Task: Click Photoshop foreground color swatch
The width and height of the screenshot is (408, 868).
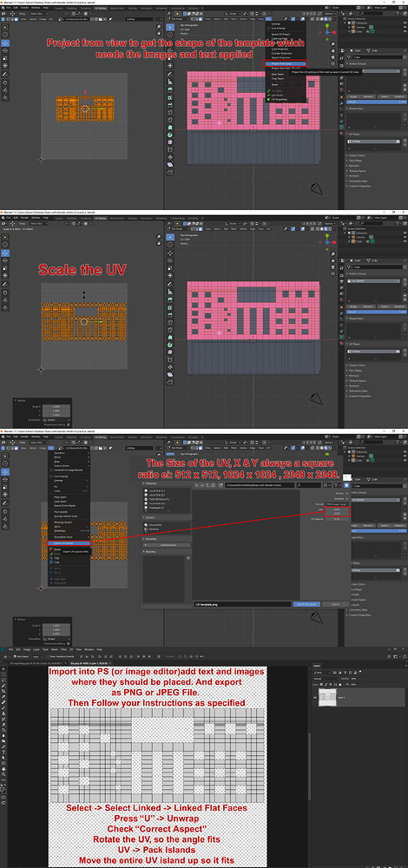Action: click(x=3, y=789)
